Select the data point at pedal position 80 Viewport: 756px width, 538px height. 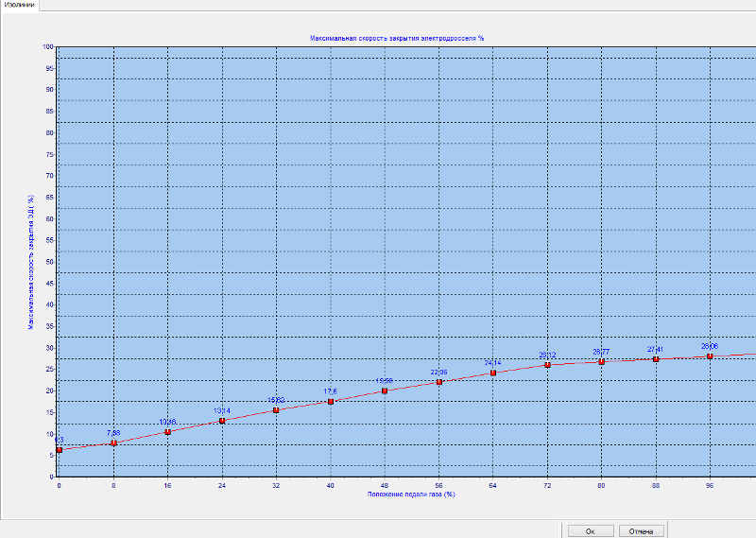pyautogui.click(x=601, y=361)
